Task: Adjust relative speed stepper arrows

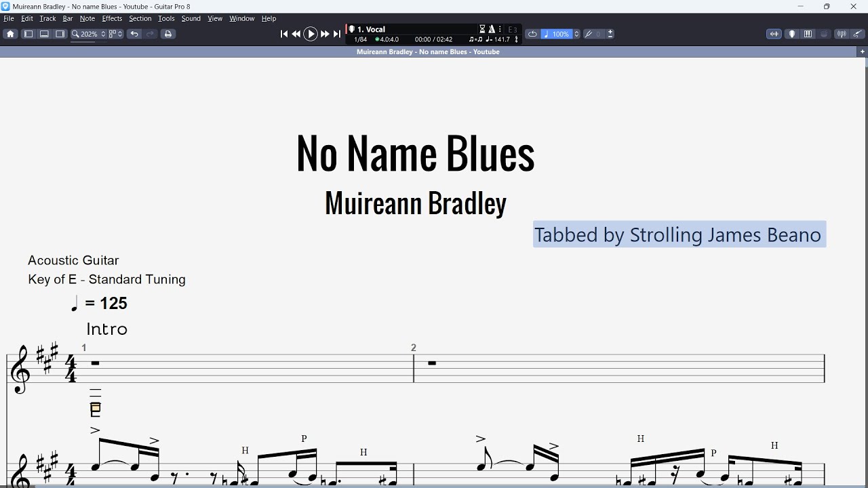Action: point(577,34)
